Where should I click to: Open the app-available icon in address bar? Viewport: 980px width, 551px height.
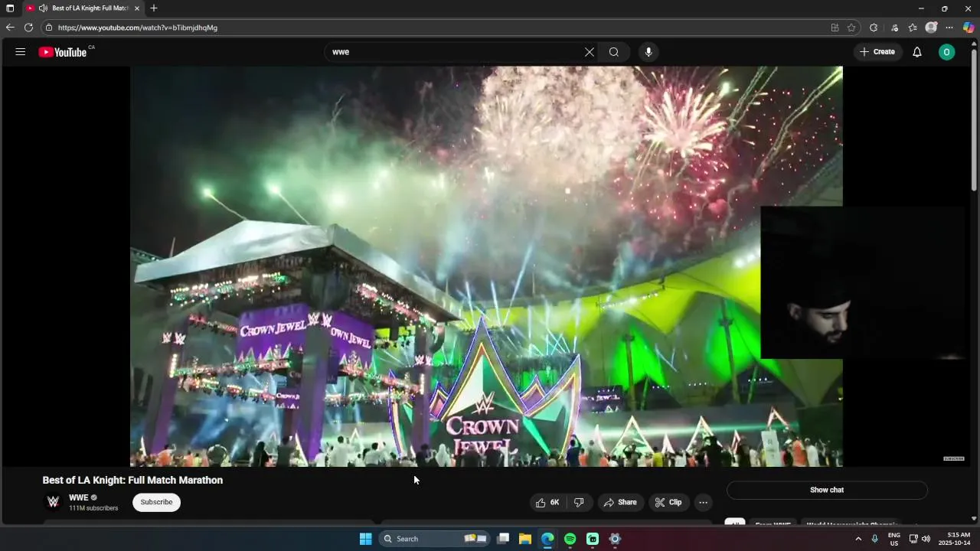835,28
